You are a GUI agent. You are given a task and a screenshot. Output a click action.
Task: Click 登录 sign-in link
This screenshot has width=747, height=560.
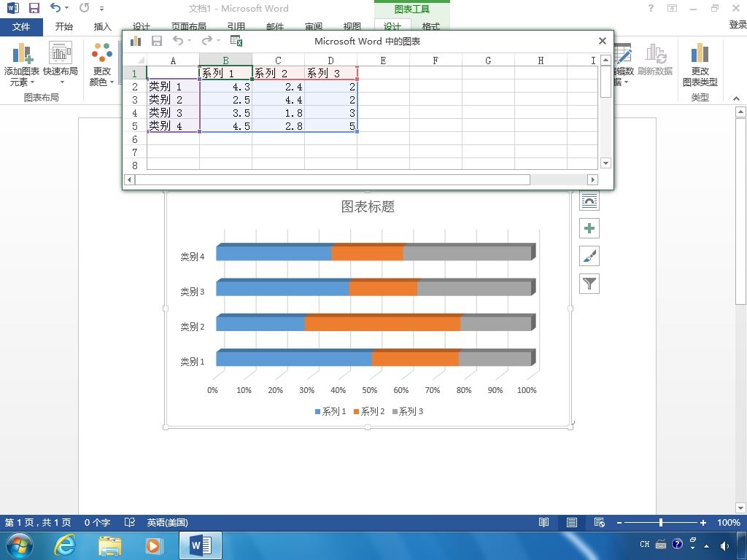tap(738, 25)
